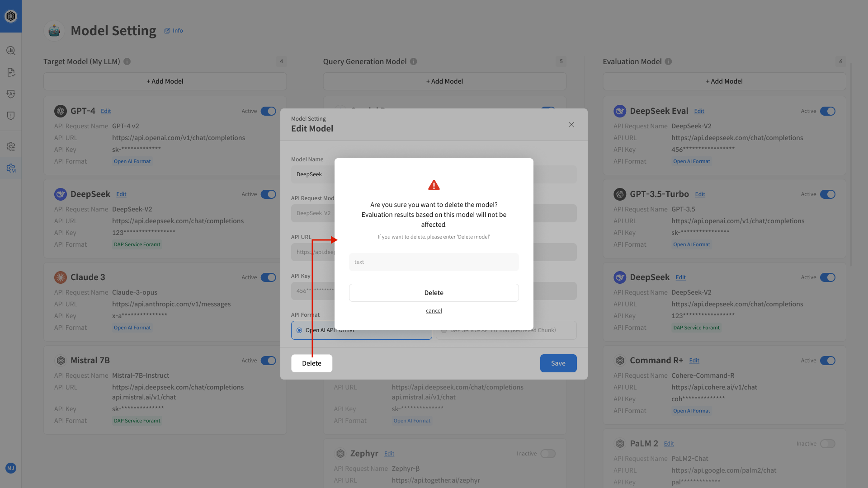The height and width of the screenshot is (488, 868).
Task: Click cancel link in delete confirmation
Action: 434,311
